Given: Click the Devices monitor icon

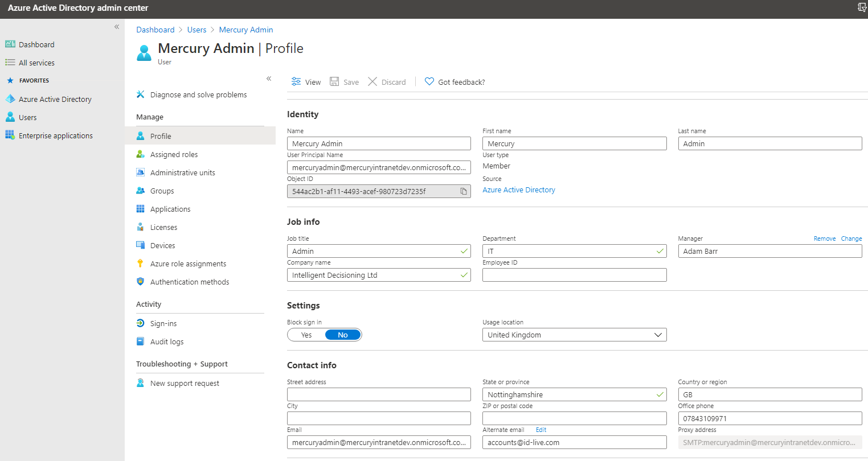Looking at the screenshot, I should 141,245.
